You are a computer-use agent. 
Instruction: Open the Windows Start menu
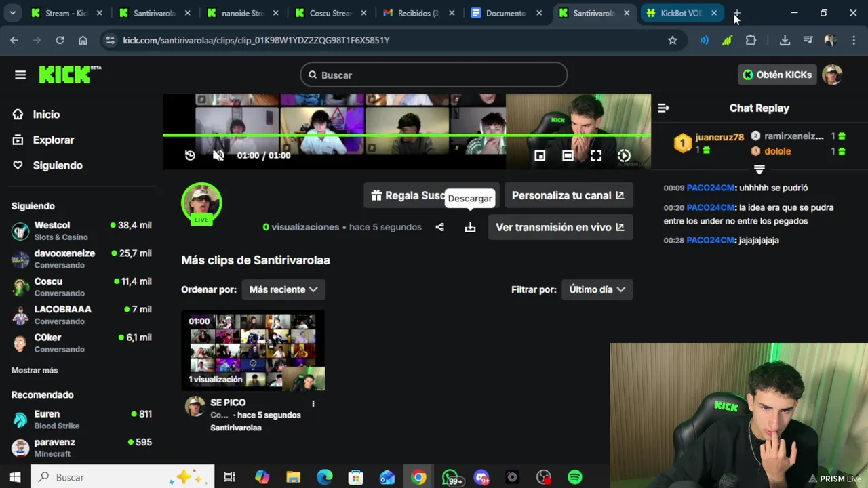point(15,477)
